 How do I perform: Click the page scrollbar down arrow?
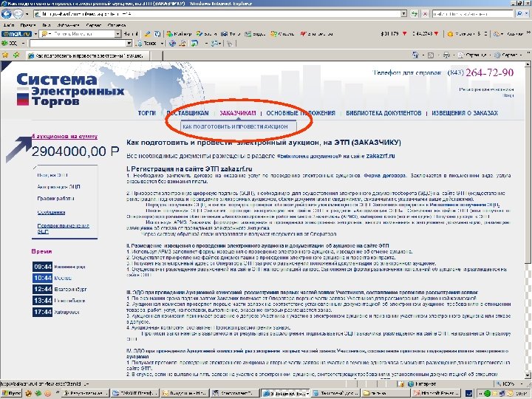pos(528,375)
